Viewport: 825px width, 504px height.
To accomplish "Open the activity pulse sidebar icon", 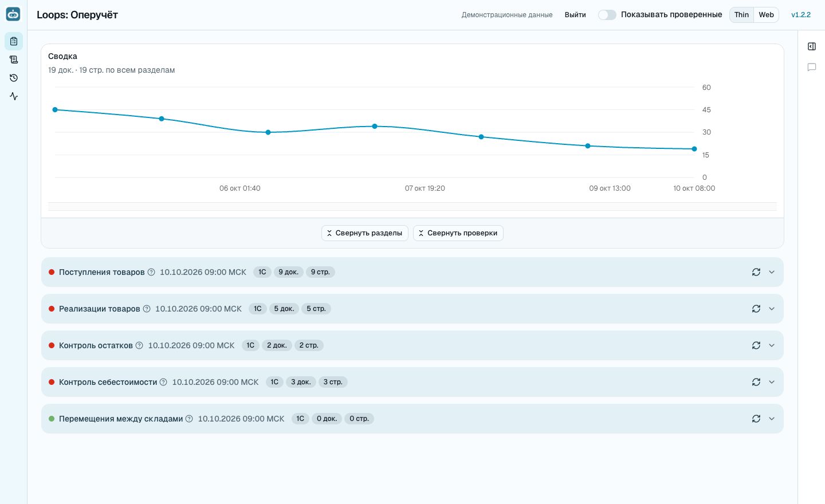I will point(14,96).
